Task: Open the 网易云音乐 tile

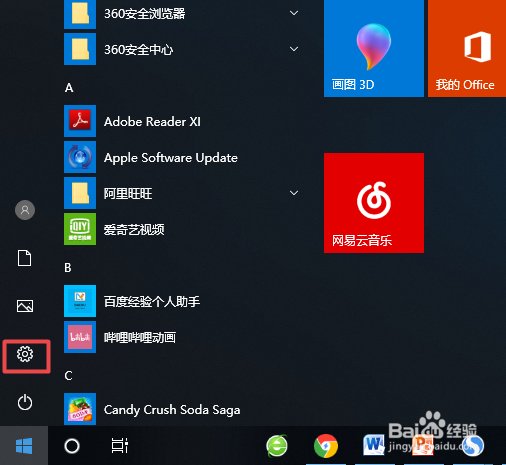Action: pyautogui.click(x=374, y=203)
